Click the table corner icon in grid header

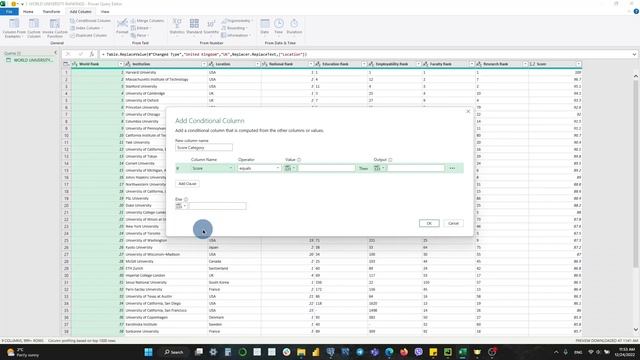66,64
